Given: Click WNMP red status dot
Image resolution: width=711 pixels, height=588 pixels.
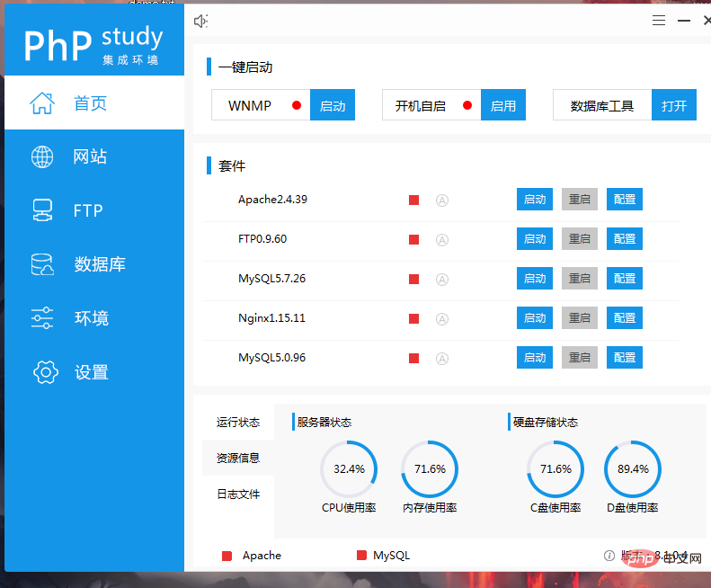Looking at the screenshot, I should 297,105.
